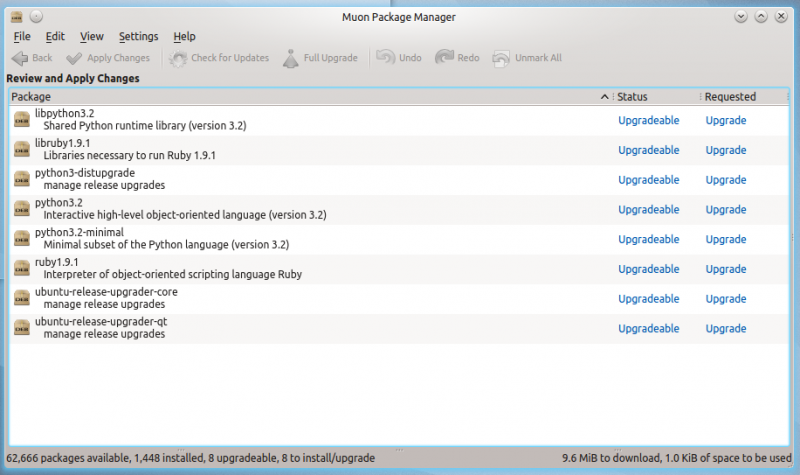
Task: Click the python3-distupgrade package icon
Action: tap(21, 179)
